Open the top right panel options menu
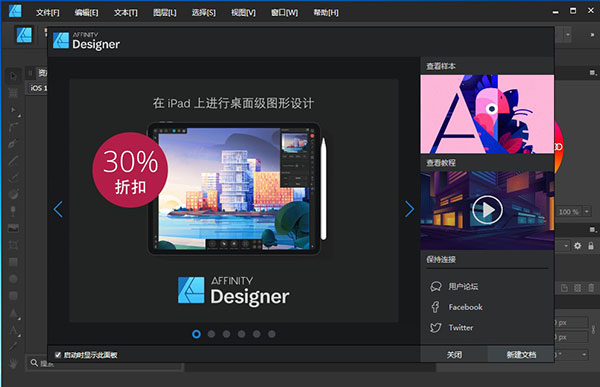 pyautogui.click(x=592, y=72)
